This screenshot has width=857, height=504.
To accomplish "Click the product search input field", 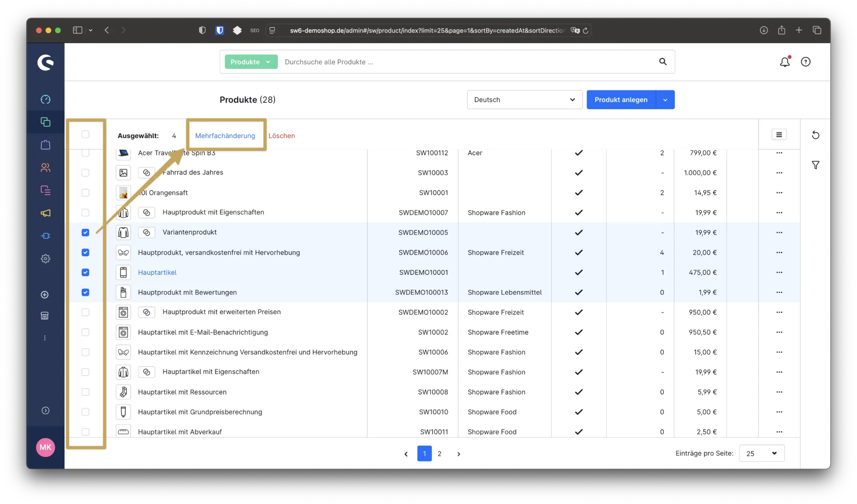I will coord(464,62).
